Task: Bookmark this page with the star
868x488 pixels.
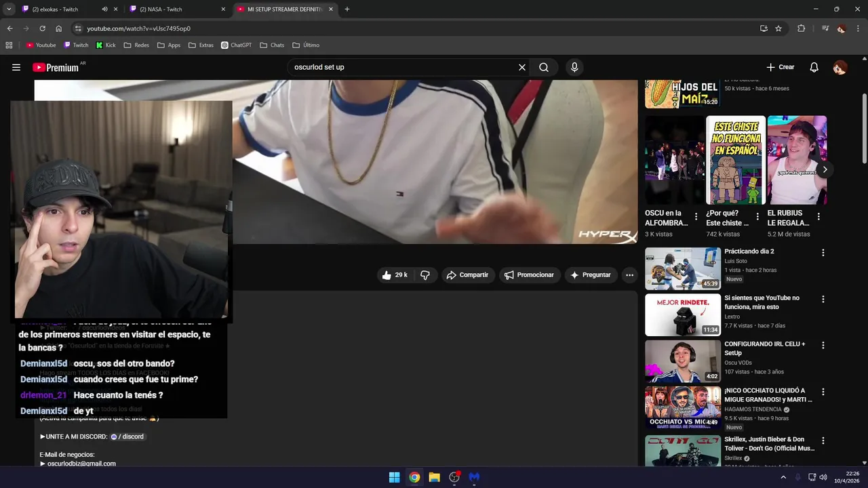Action: [778, 28]
